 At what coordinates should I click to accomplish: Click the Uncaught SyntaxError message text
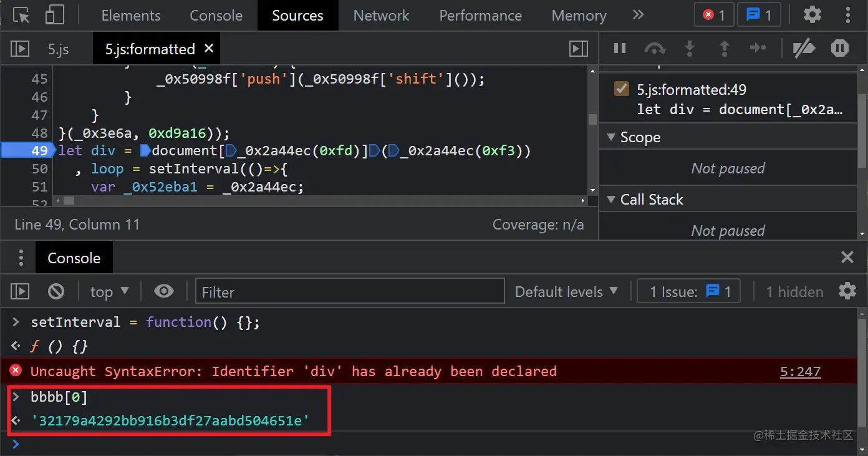click(x=293, y=372)
